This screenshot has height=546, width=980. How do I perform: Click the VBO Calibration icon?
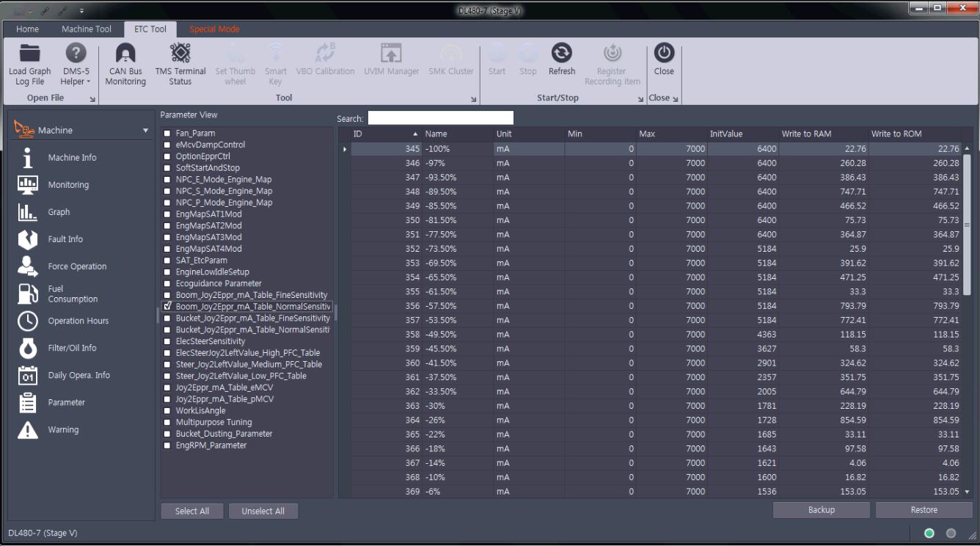(x=325, y=54)
